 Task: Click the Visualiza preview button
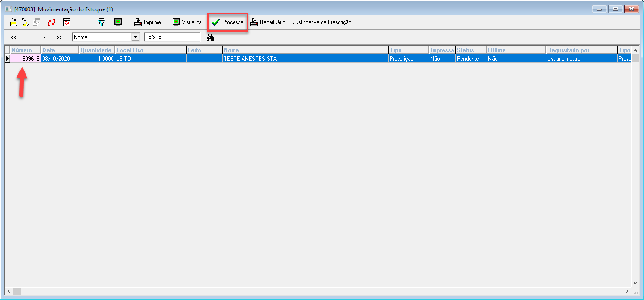click(x=187, y=22)
